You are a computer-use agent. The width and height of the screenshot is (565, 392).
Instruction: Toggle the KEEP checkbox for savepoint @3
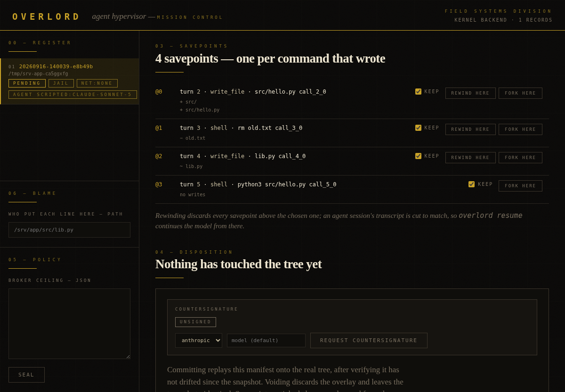tap(471, 184)
